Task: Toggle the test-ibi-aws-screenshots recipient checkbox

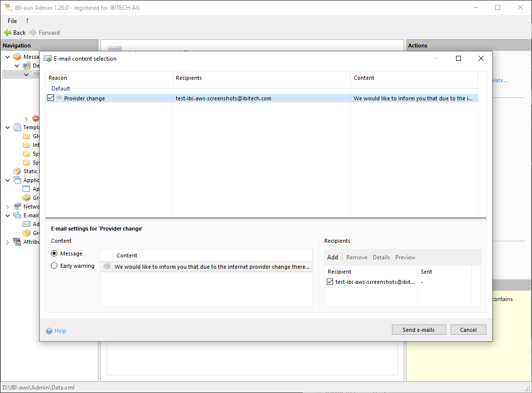Action: pyautogui.click(x=330, y=282)
